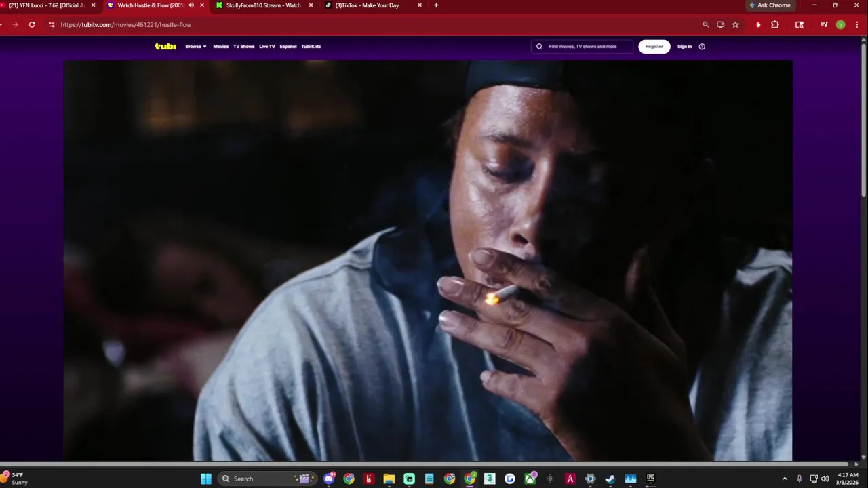Open the Chrome zoom magnifier icon
Viewport: 868px width, 488px height.
(706, 24)
